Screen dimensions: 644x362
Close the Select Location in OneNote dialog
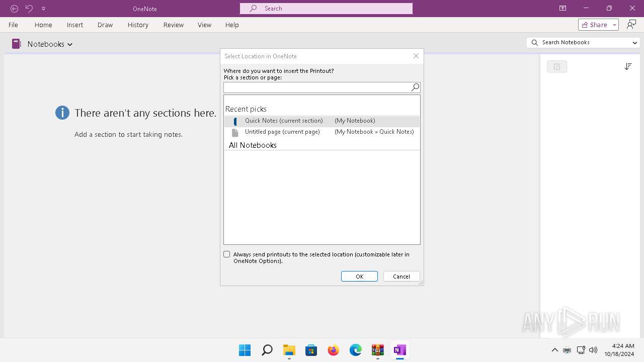416,56
